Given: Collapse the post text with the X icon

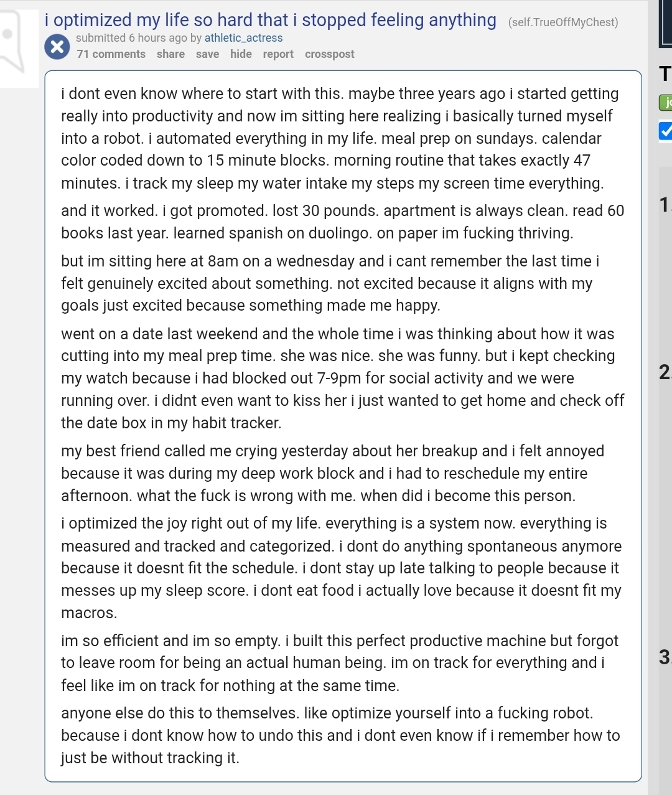Looking at the screenshot, I should click(x=57, y=47).
